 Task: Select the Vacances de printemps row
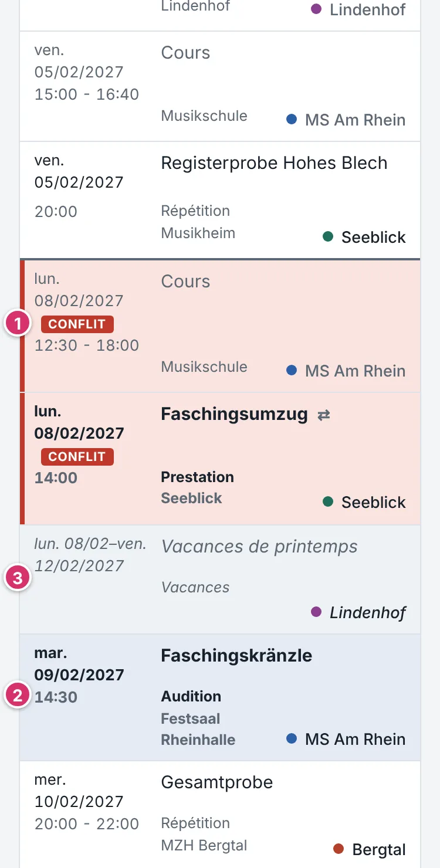pos(220,579)
